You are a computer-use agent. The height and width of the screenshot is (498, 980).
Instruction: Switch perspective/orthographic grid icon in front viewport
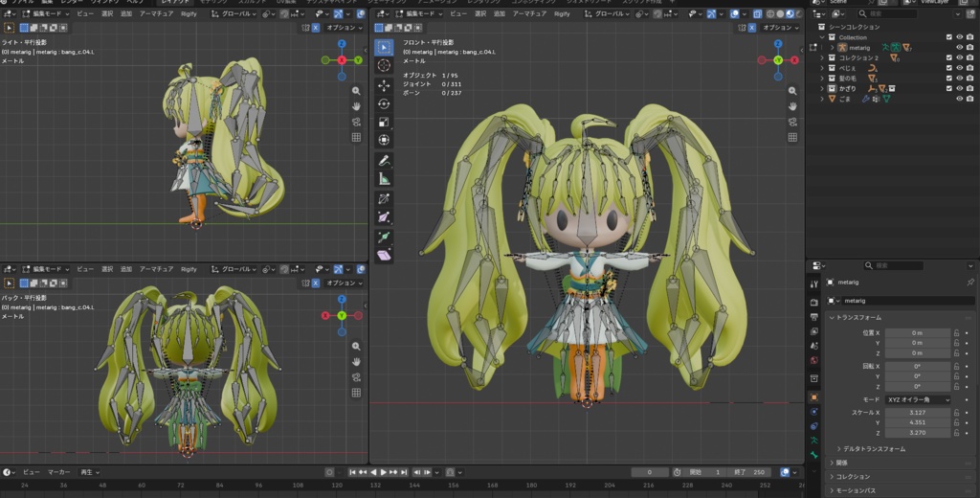792,137
